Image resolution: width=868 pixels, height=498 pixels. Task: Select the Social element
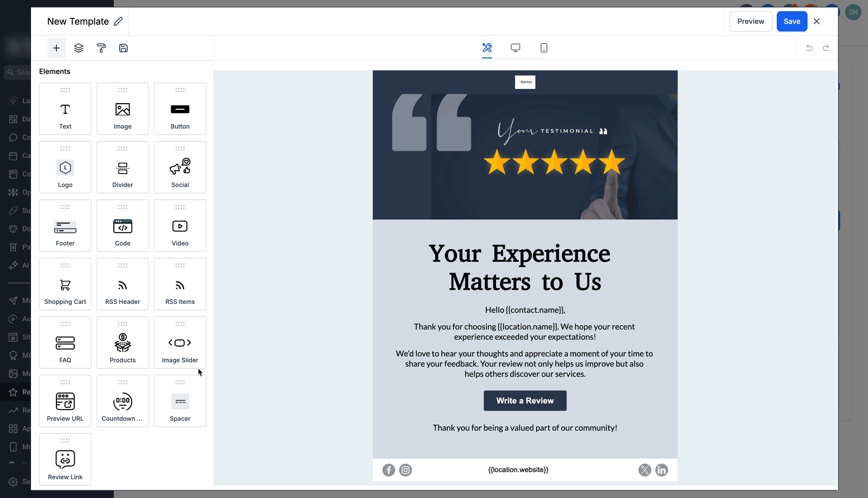[x=180, y=167]
